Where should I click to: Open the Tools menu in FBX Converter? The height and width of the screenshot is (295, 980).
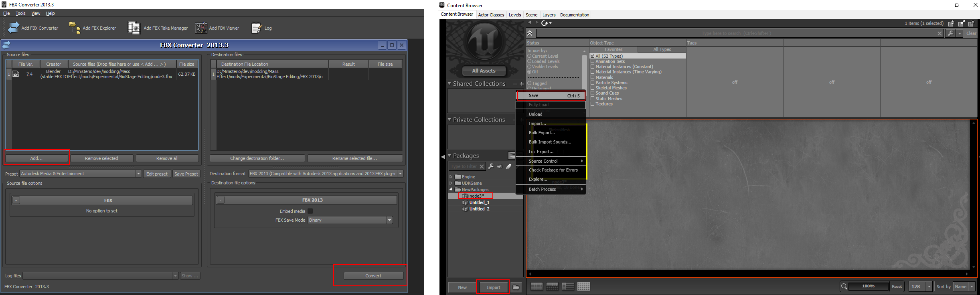point(20,13)
